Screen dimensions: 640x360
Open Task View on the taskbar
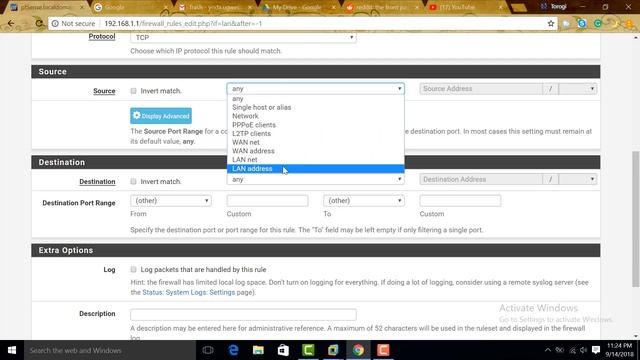208,350
